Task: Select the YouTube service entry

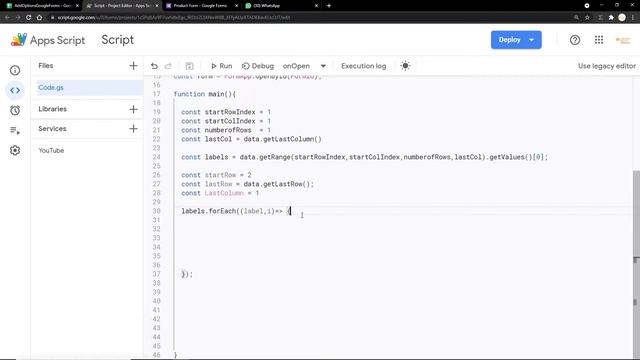Action: pos(51,151)
